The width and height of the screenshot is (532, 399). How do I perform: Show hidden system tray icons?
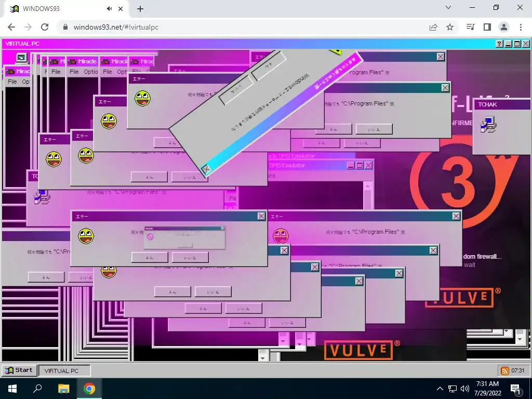[440, 389]
